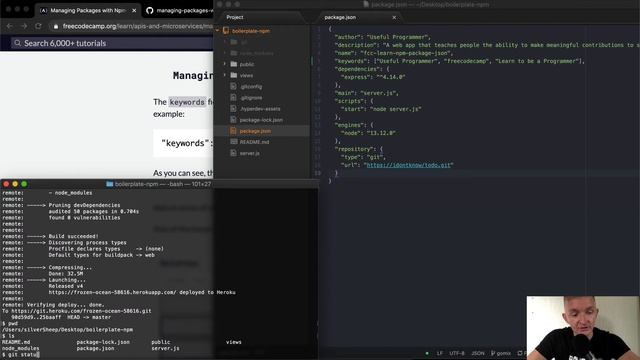Image resolution: width=640 pixels, height=360 pixels.
Task: Close the Managing Packages with Npm tab
Action: (134, 11)
